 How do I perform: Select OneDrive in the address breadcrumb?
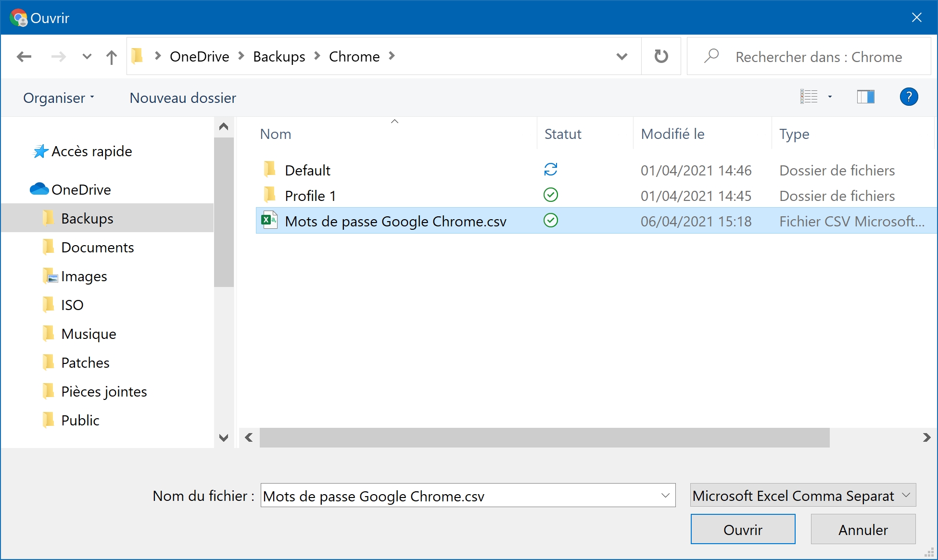[x=200, y=56]
